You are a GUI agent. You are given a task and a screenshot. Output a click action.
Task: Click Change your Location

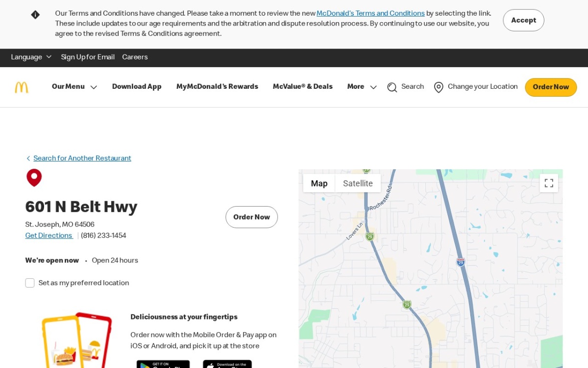click(483, 87)
